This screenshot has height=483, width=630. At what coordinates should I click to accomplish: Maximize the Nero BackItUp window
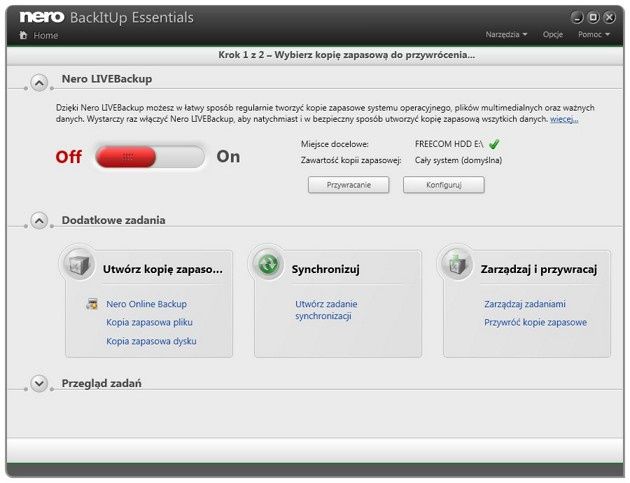pyautogui.click(x=593, y=17)
